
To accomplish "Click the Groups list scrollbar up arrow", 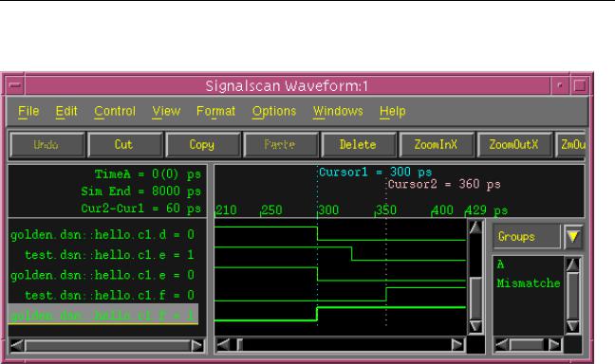I will 572,265.
